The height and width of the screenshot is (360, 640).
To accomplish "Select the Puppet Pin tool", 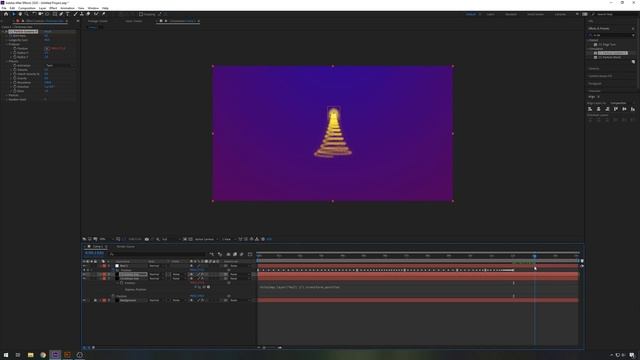I will [x=104, y=14].
